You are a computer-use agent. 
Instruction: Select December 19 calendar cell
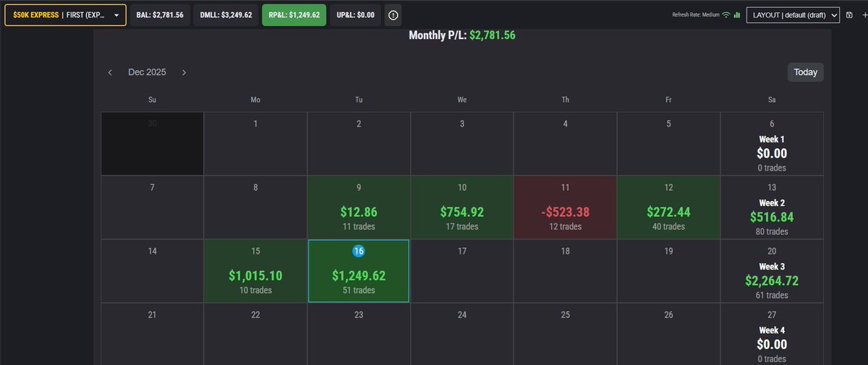tap(669, 271)
